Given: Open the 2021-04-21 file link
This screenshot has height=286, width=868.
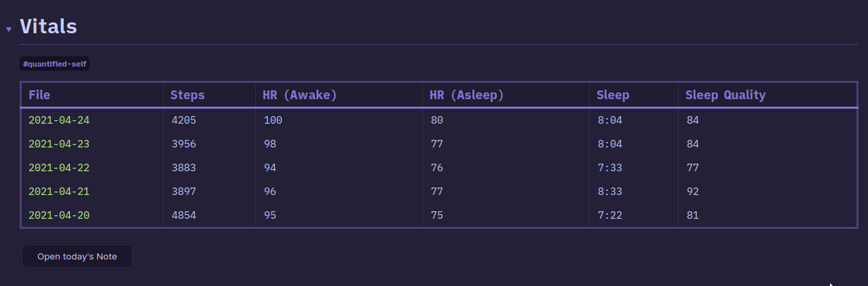Looking at the screenshot, I should pos(59,192).
